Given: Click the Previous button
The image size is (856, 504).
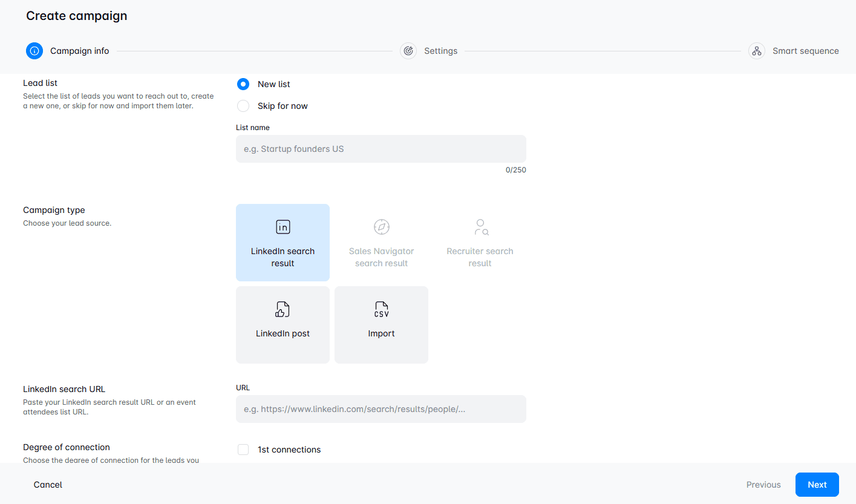Looking at the screenshot, I should pyautogui.click(x=763, y=485).
